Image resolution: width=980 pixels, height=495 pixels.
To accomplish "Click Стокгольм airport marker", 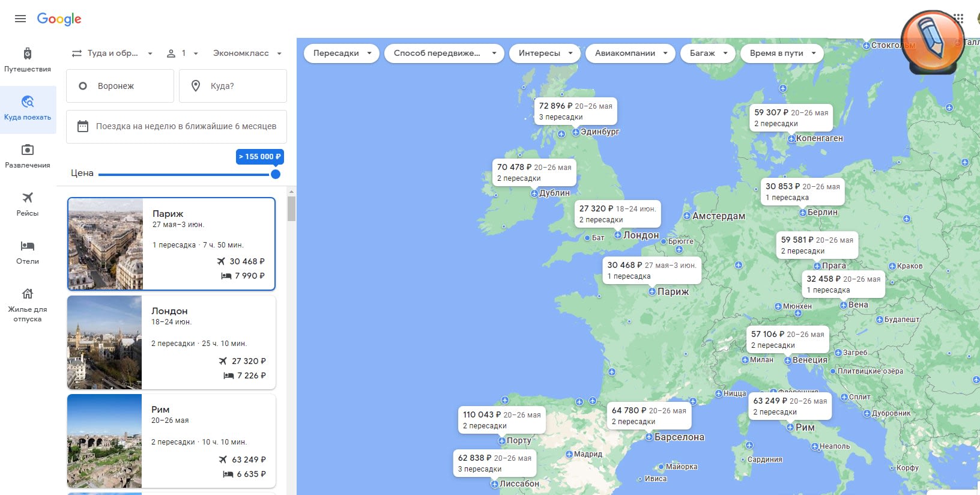I will tap(866, 46).
